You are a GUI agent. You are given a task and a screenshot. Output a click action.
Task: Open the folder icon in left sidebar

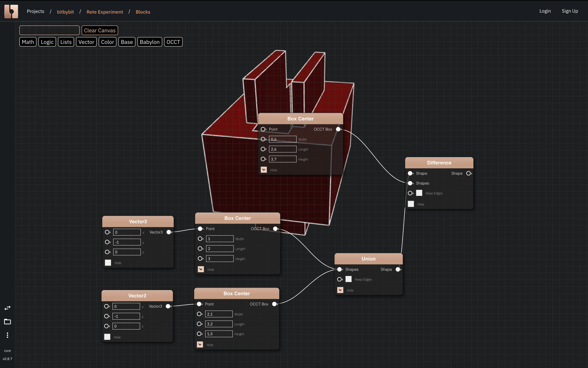pos(7,322)
